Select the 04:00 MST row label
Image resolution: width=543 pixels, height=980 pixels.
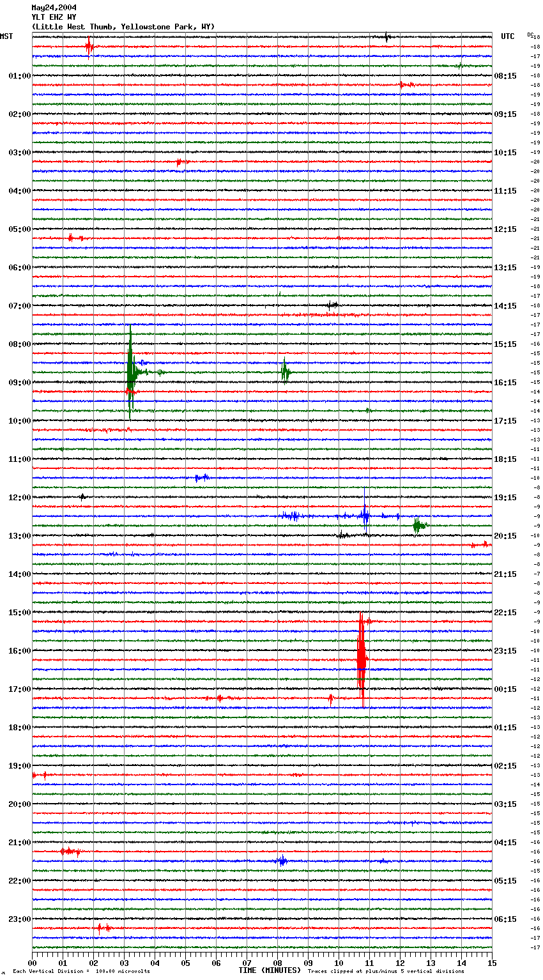[x=20, y=191]
